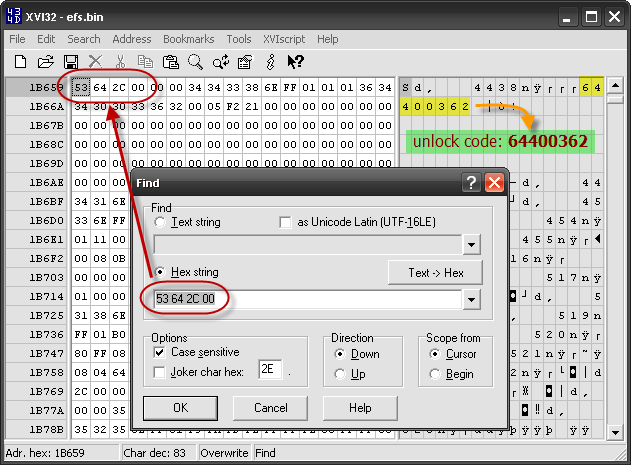
Task: Click the Text string input field
Action: 307,244
